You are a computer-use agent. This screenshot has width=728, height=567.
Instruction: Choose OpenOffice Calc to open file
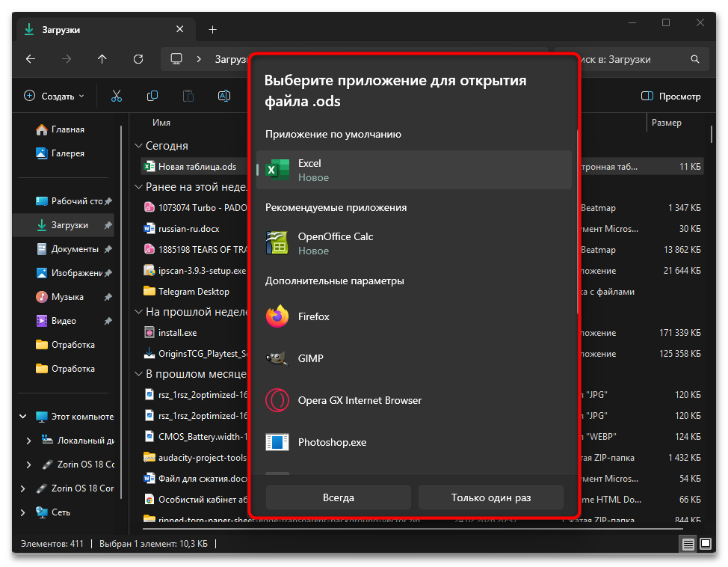pyautogui.click(x=413, y=243)
